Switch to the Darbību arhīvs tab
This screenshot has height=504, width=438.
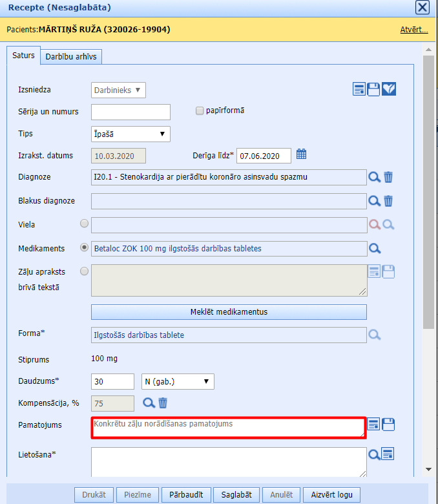click(71, 57)
